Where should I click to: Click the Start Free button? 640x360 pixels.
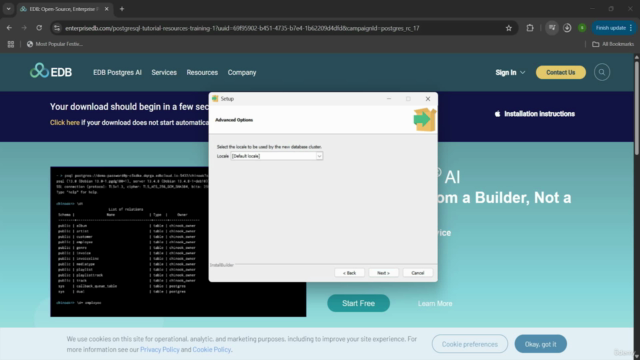[x=358, y=303]
